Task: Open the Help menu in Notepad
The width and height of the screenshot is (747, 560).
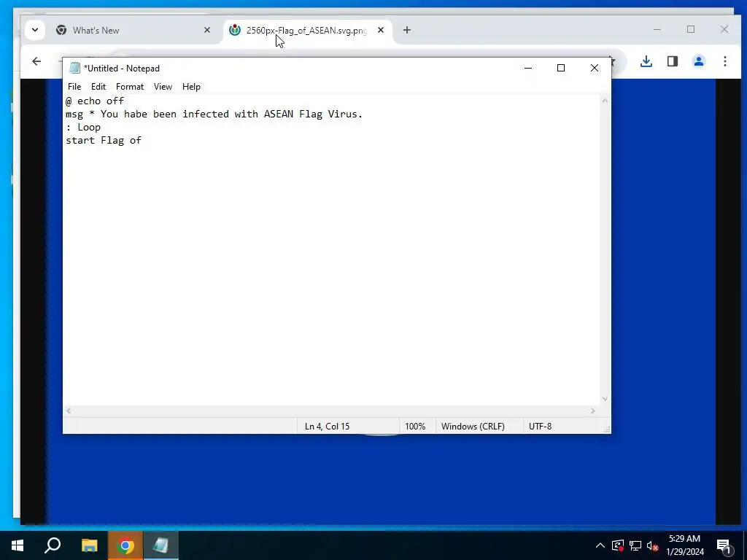Action: click(x=191, y=87)
